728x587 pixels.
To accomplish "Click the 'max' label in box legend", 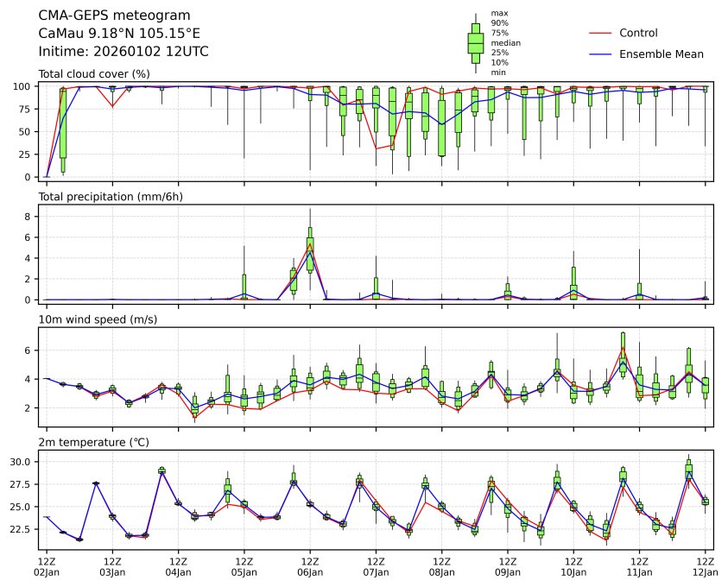I will tap(498, 13).
